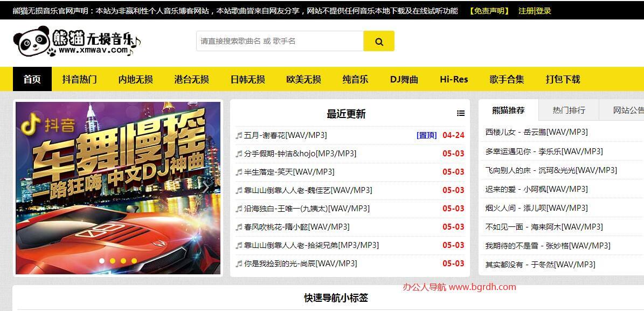Select the second carousel indicator dot
The image size is (644, 311).
pyautogui.click(x=112, y=261)
